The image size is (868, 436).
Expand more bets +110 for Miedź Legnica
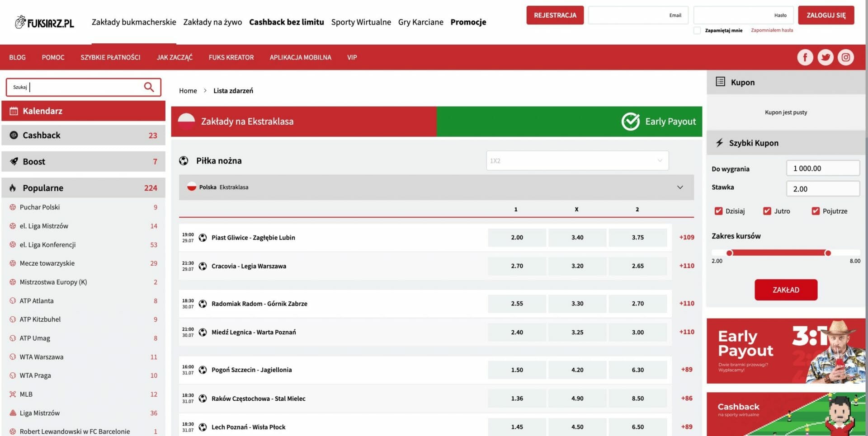coord(686,332)
